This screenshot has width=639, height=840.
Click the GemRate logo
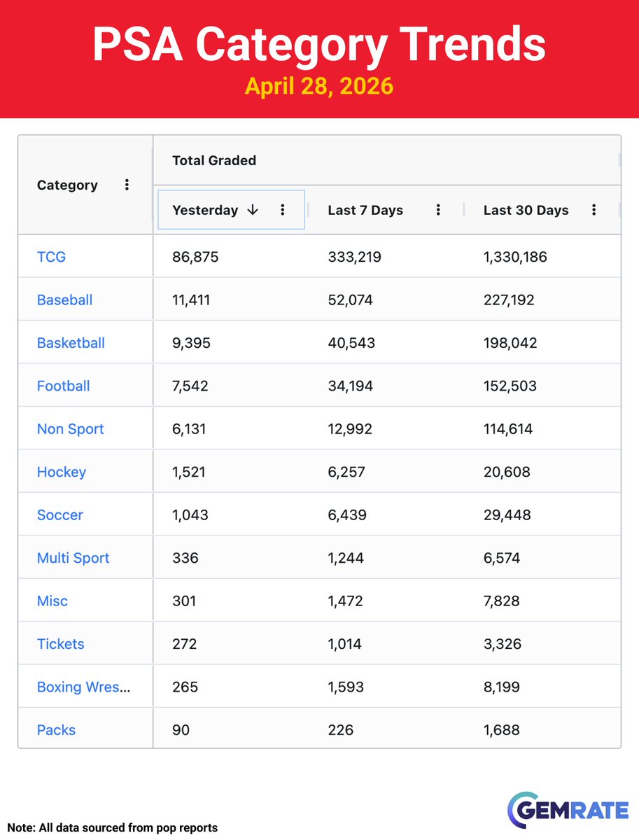click(568, 811)
